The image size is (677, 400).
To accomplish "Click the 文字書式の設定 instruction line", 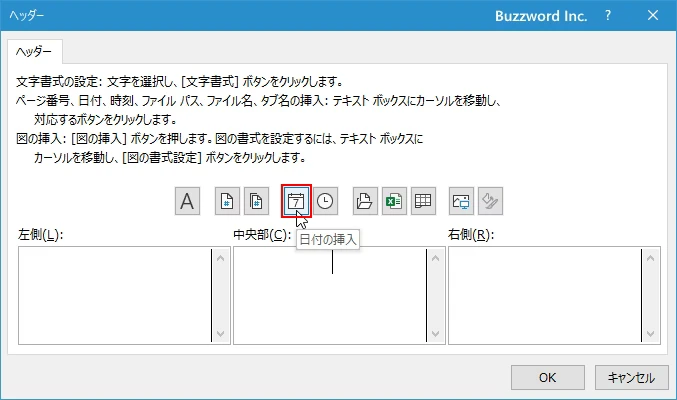I will tap(180, 81).
